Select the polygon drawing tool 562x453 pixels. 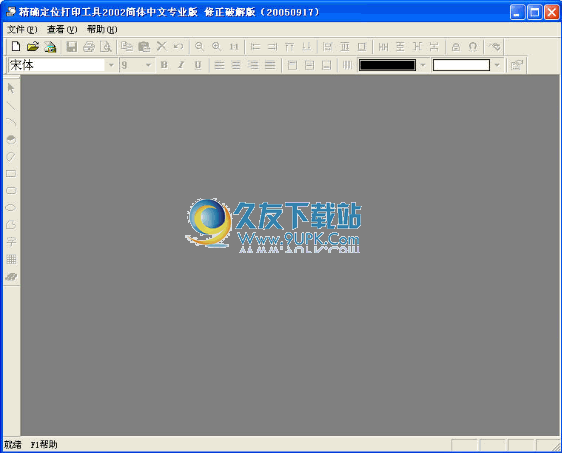pyautogui.click(x=11, y=225)
